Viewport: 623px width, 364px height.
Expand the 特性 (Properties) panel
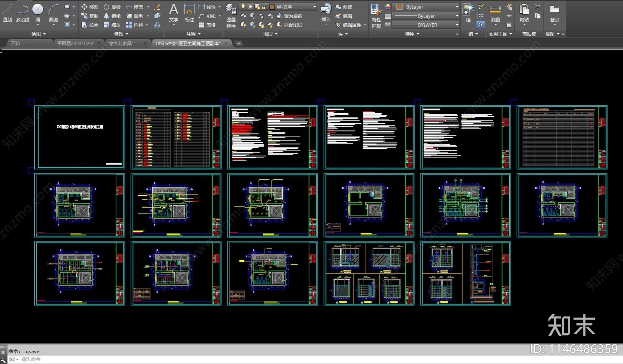tap(412, 34)
